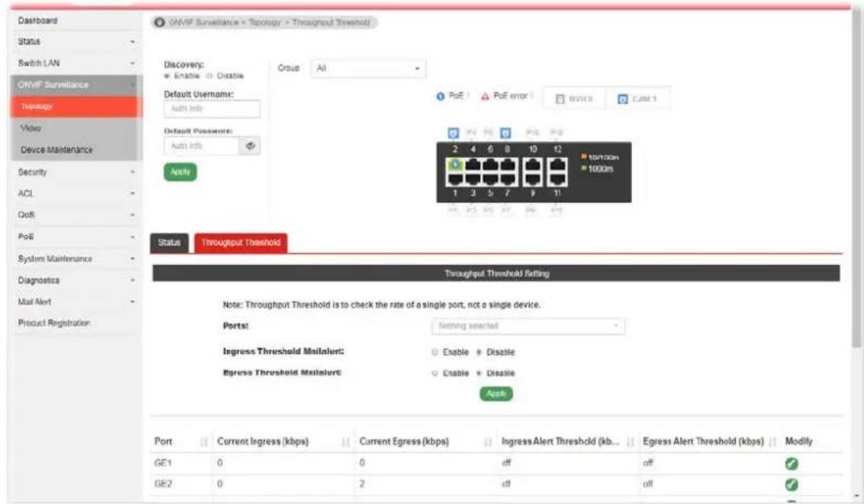Toggle password visibility eye icon
The image size is (864, 504).
[250, 146]
